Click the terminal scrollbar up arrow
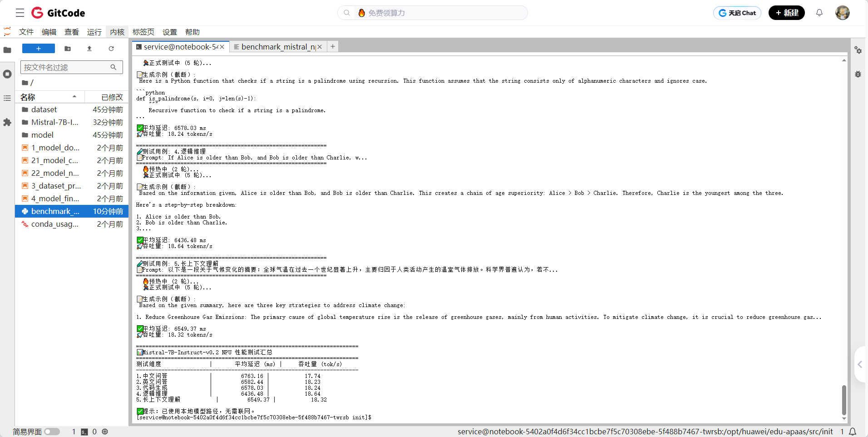 click(844, 60)
